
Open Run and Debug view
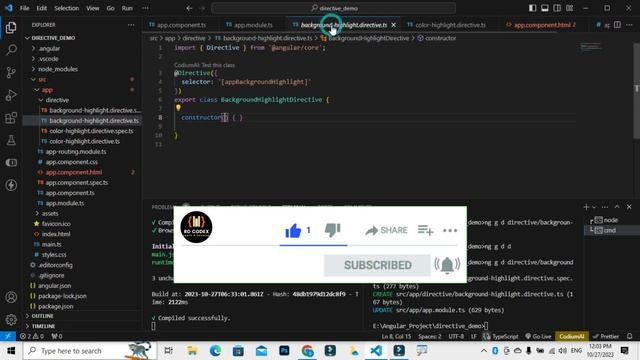[x=11, y=95]
